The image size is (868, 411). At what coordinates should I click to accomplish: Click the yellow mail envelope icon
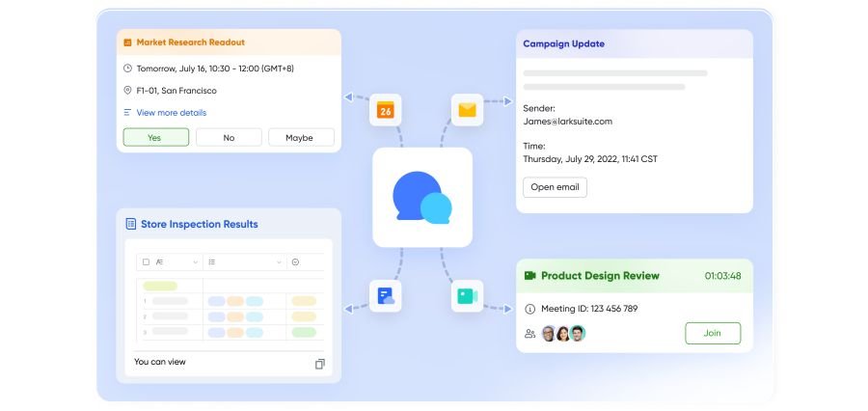click(x=467, y=110)
